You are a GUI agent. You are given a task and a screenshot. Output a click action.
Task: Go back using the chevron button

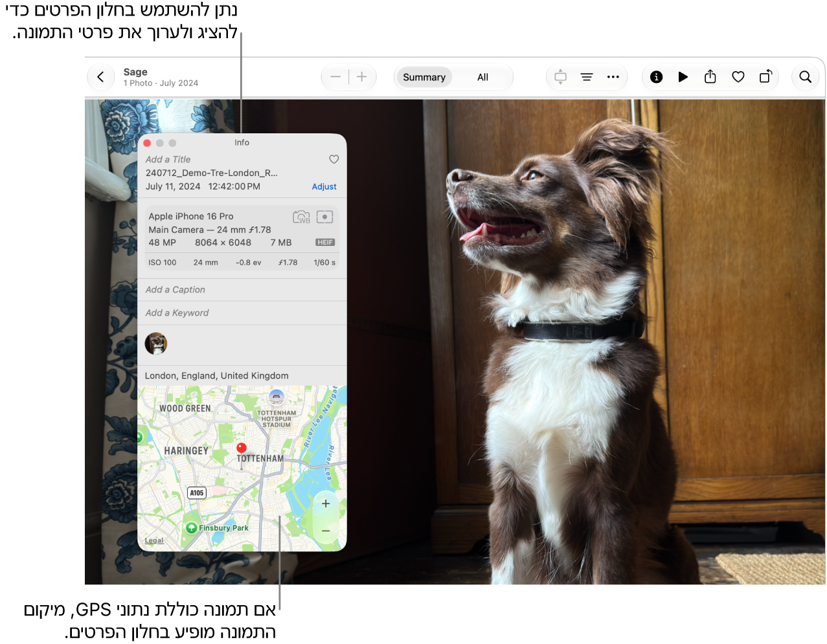point(100,77)
